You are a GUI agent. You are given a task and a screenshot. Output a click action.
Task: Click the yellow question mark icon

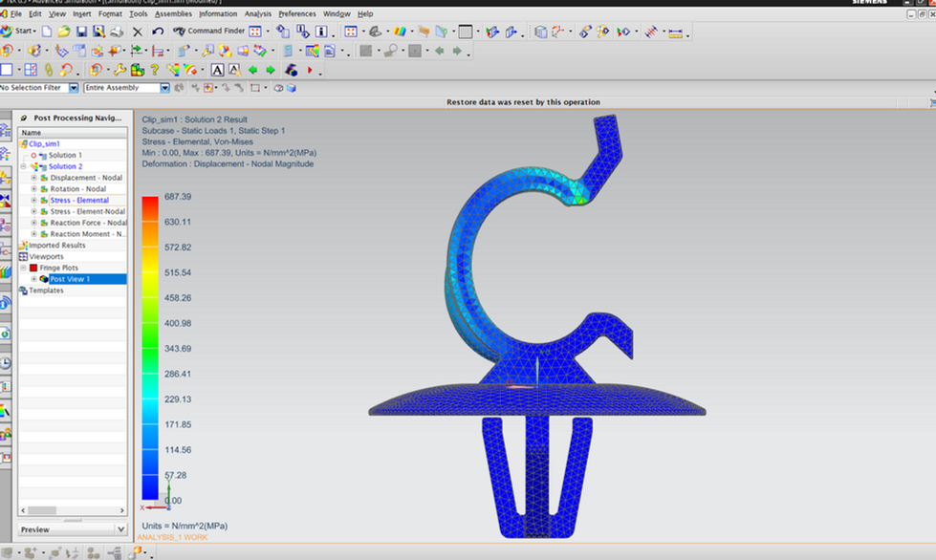click(x=154, y=70)
